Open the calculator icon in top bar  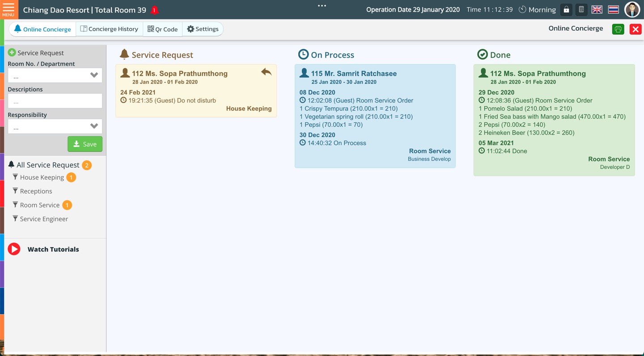[581, 10]
